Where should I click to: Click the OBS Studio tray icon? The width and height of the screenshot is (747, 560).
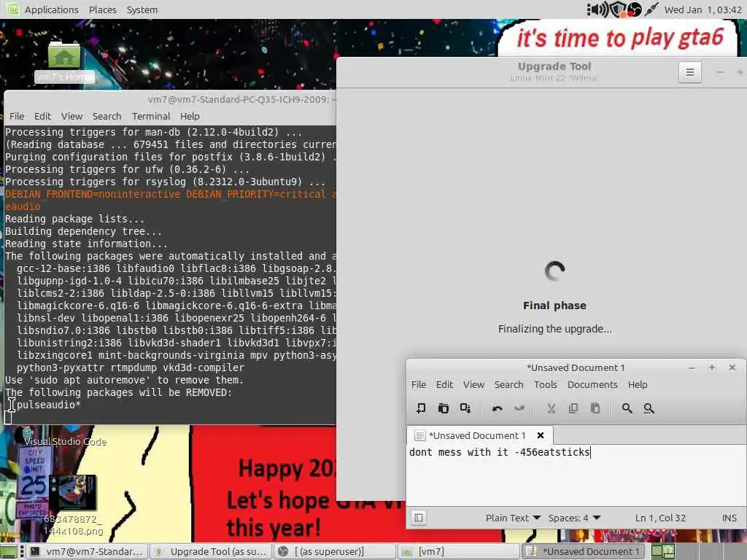click(x=634, y=9)
